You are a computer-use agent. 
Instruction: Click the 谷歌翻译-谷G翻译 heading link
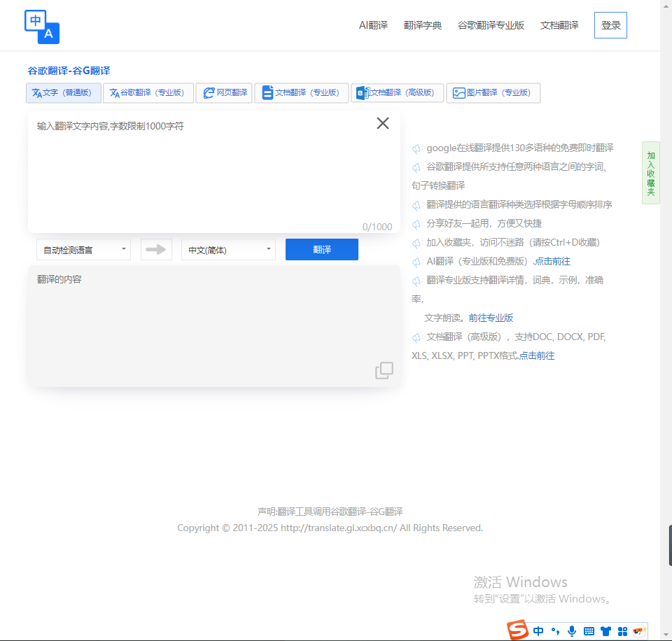(69, 71)
